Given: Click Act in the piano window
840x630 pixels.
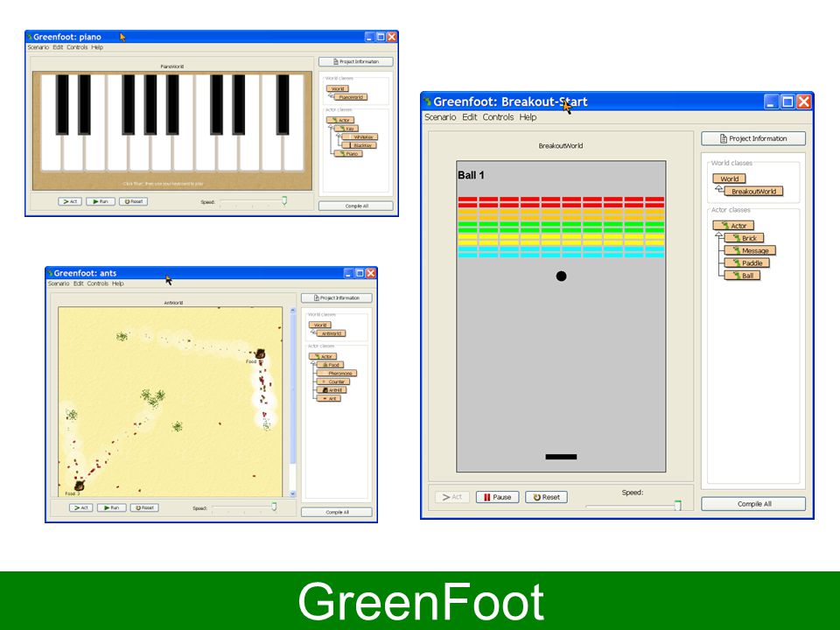Looking at the screenshot, I should [70, 201].
